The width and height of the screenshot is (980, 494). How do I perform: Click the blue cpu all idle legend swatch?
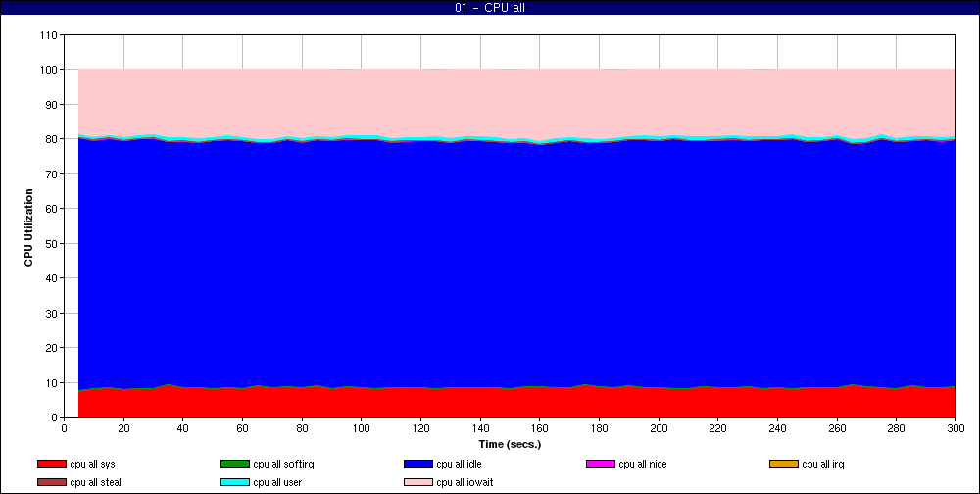(418, 464)
